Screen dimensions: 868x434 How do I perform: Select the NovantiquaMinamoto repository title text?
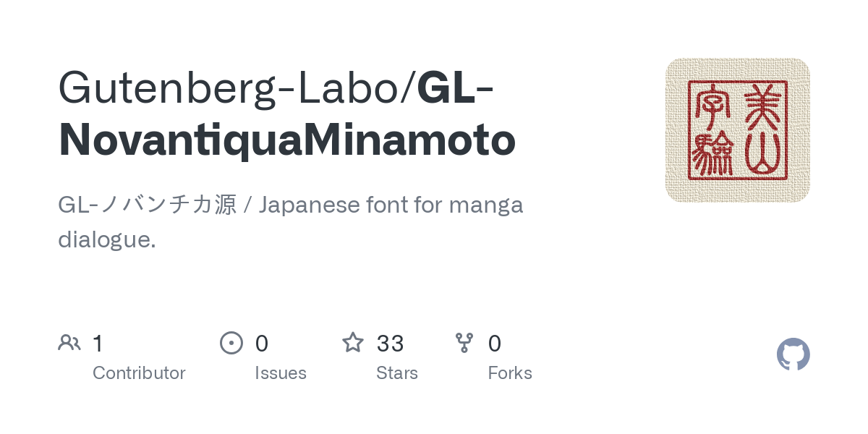pyautogui.click(x=287, y=140)
